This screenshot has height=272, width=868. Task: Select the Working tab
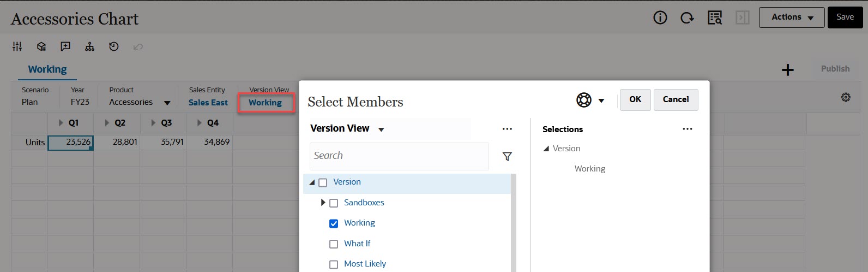pos(47,69)
